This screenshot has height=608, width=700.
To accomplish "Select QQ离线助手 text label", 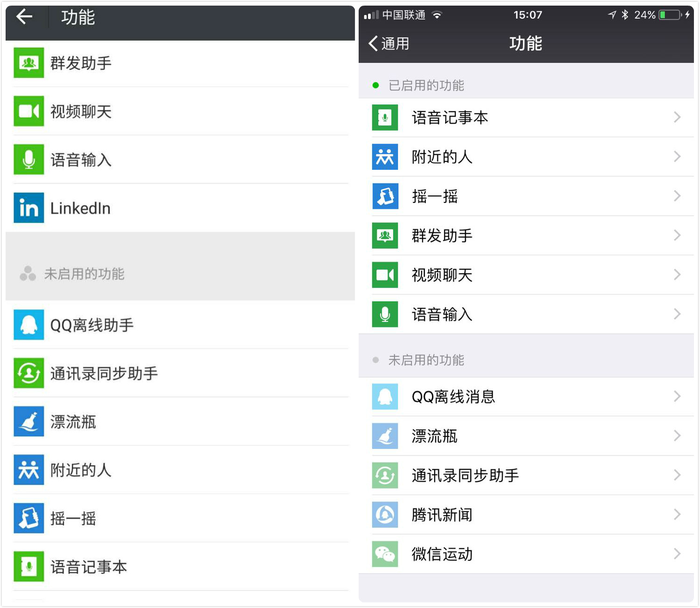I will (92, 325).
